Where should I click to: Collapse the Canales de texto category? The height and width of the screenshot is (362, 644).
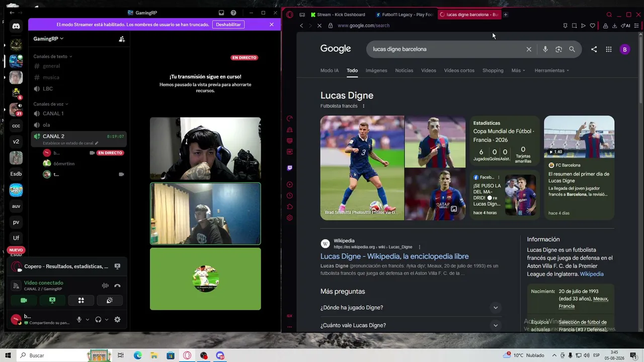point(53,56)
